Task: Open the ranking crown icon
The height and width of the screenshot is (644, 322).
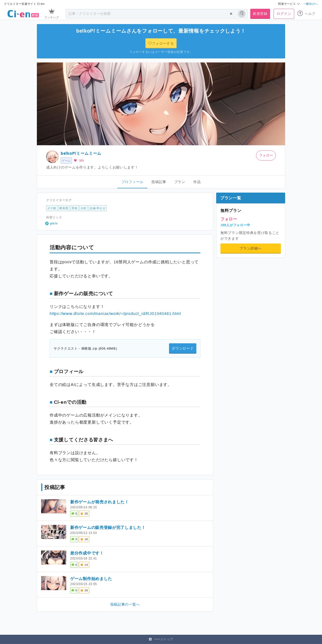Action: pos(52,11)
